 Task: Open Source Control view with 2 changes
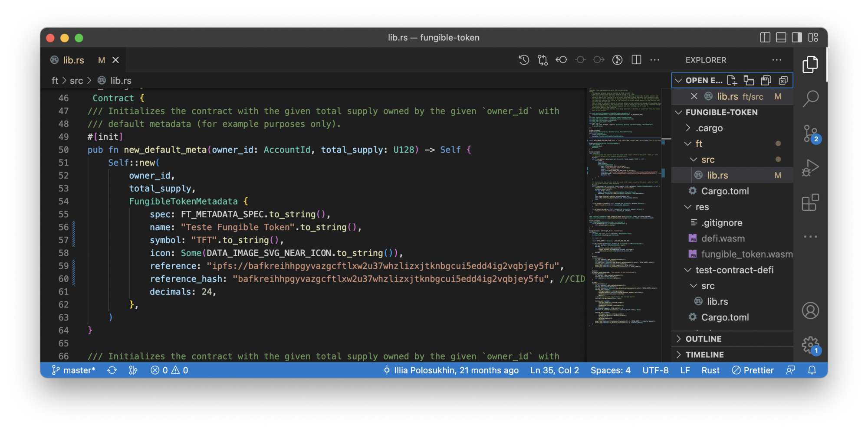tap(810, 134)
